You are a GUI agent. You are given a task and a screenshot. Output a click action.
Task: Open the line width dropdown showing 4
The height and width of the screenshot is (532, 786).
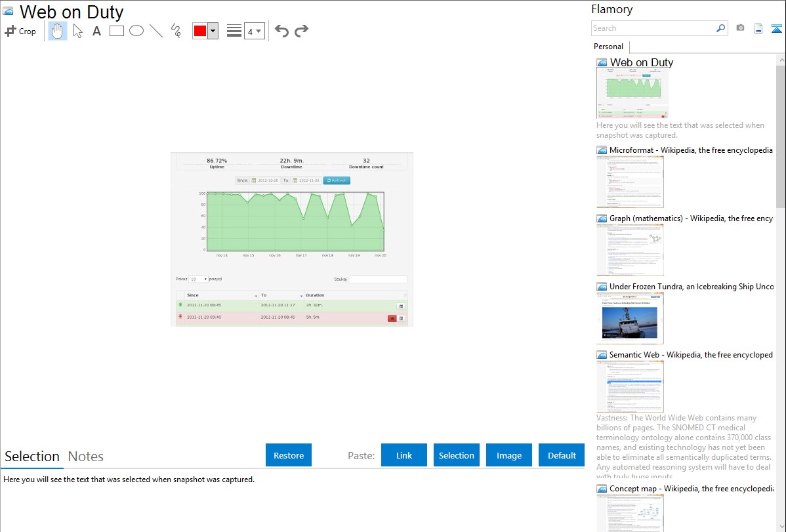tap(254, 31)
